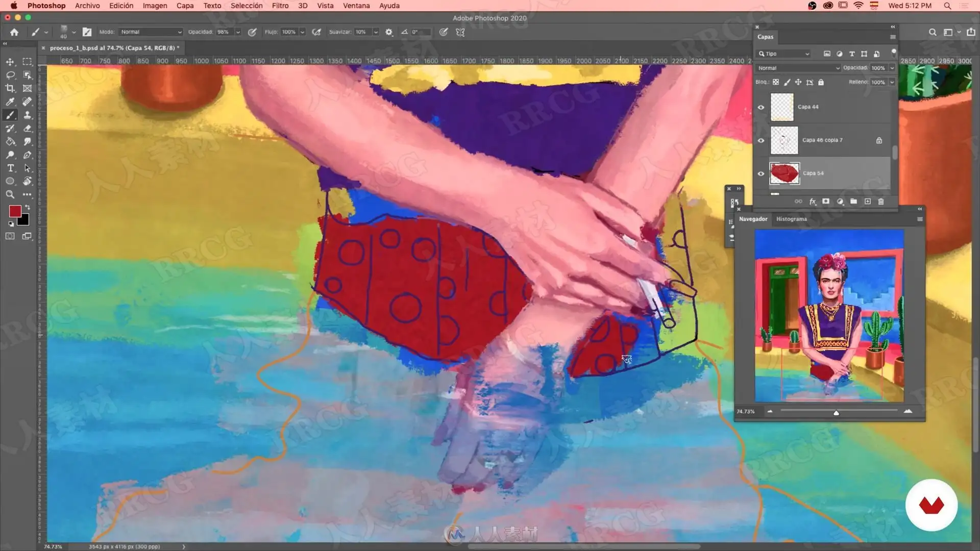Toggle visibility of Capa 54 layer
Image resolution: width=980 pixels, height=551 pixels.
coord(761,173)
